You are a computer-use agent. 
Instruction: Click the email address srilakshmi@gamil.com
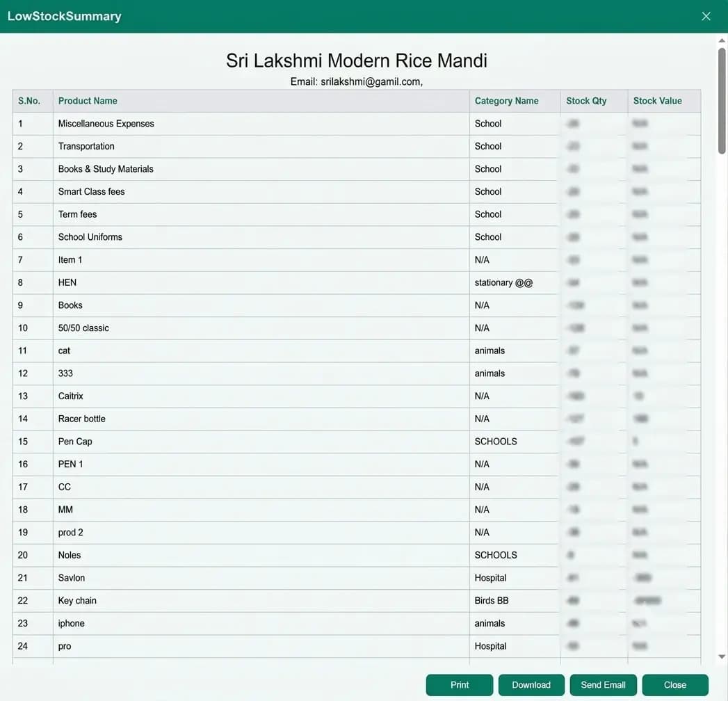coord(371,81)
